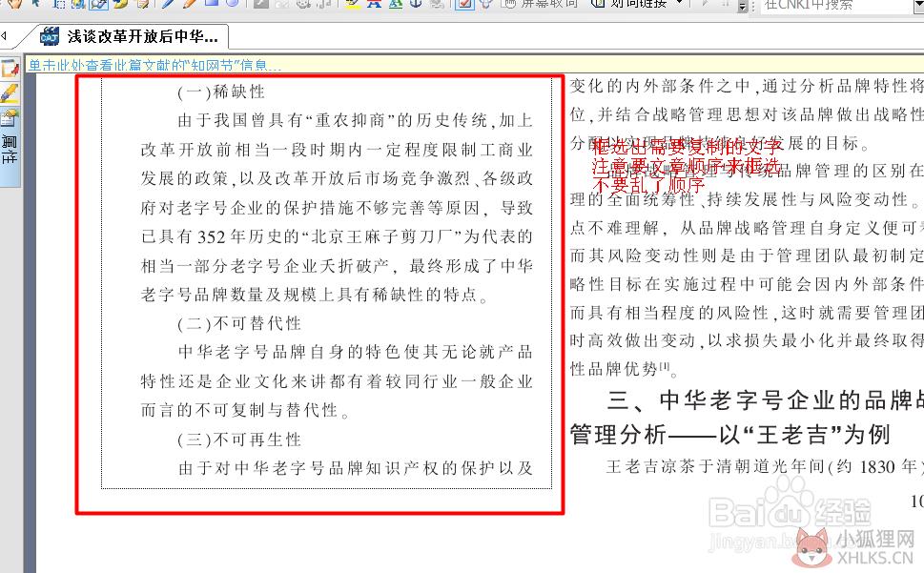Screen dimensions: 924x573
Task: Pick the yellow highlight text tool
Action: [353, 4]
